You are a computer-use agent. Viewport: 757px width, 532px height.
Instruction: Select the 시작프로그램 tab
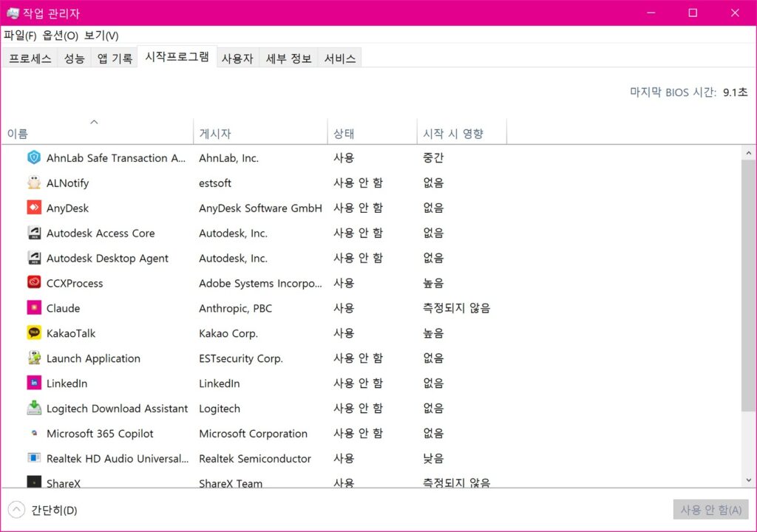[x=177, y=57]
